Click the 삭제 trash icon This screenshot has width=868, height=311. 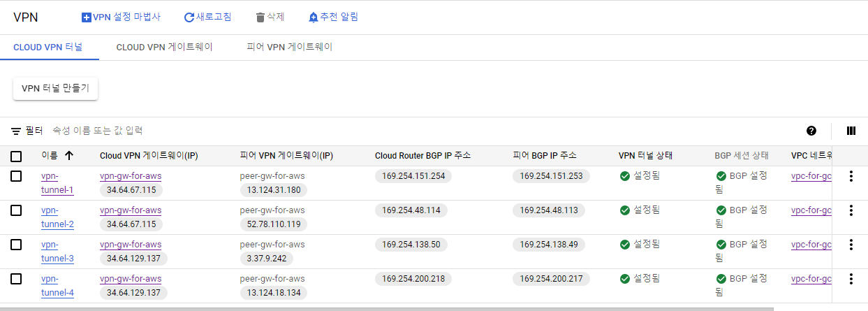click(260, 17)
